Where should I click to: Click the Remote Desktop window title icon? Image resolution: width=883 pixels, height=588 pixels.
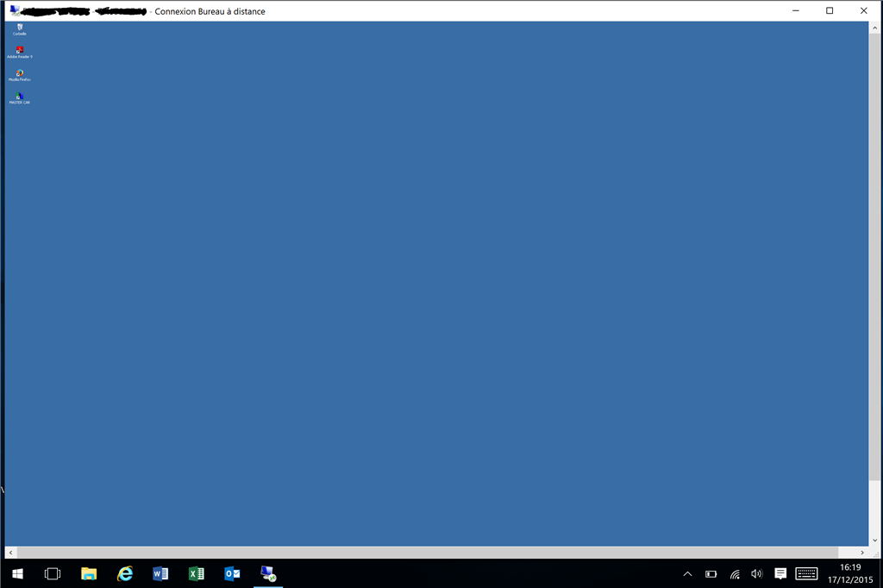click(15, 10)
